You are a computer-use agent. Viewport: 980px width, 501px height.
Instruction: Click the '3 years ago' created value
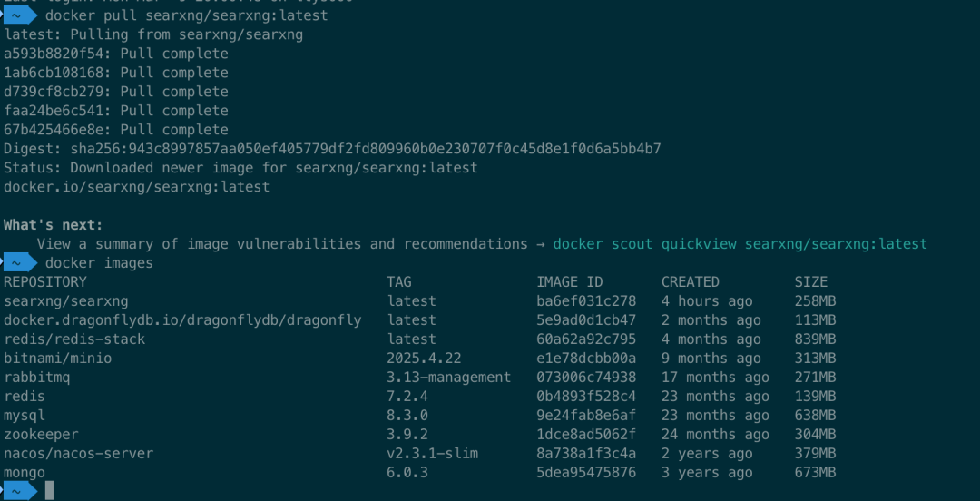tap(707, 473)
